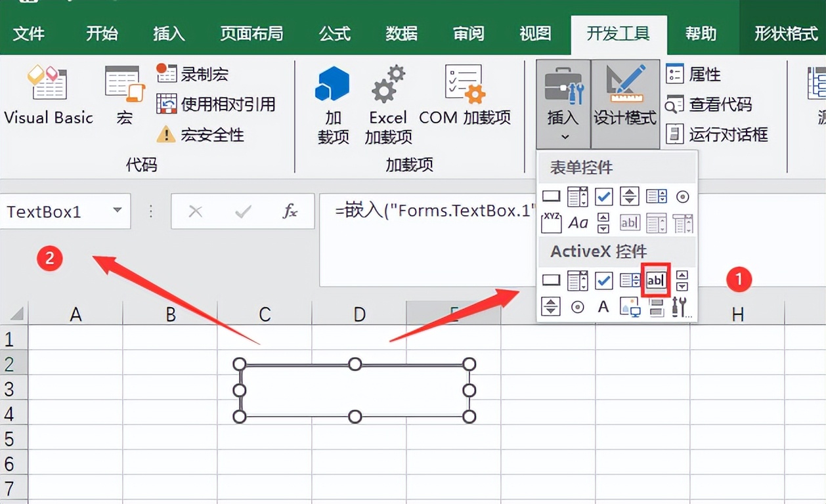Select column B header
The height and width of the screenshot is (504, 826).
[x=170, y=314]
